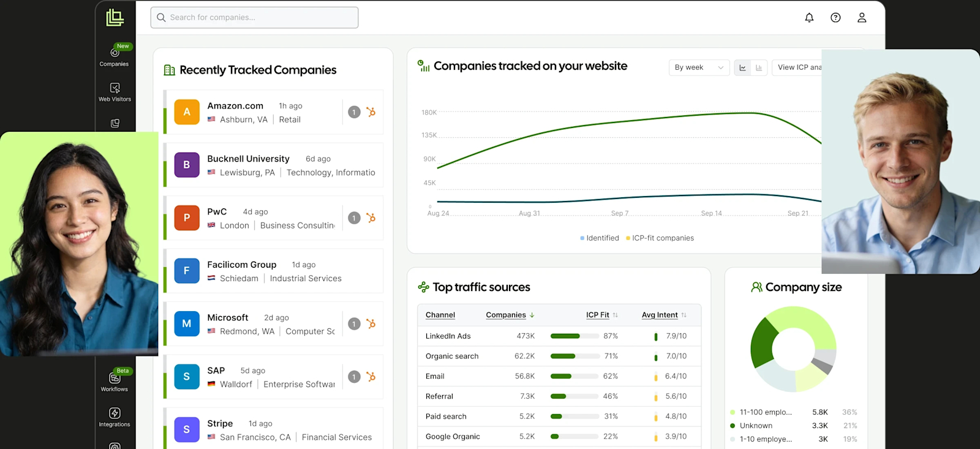Open Integrations in the sidebar

point(115,417)
